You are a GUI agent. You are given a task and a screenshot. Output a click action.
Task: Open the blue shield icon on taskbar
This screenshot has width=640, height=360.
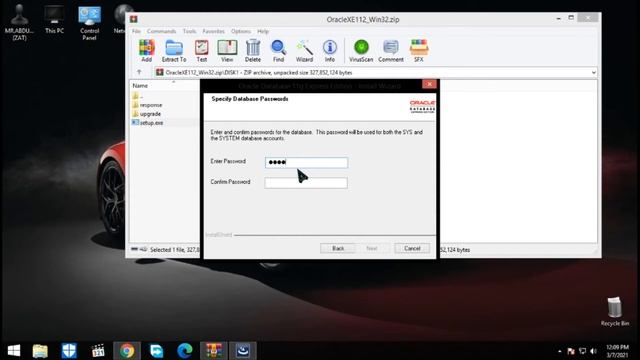pos(69,351)
